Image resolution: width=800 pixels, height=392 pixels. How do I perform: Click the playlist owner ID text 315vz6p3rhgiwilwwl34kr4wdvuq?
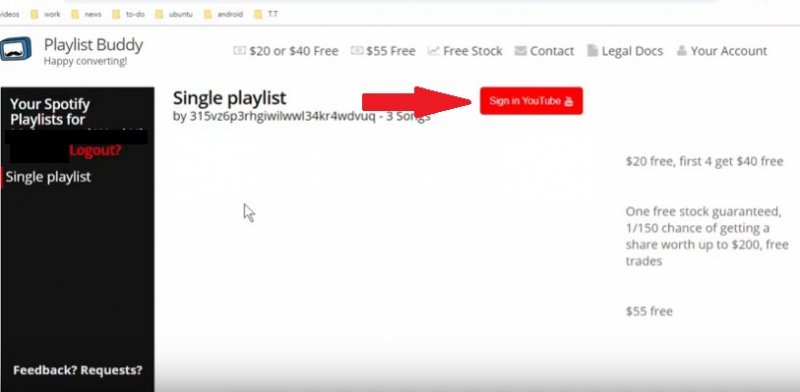coord(283,116)
